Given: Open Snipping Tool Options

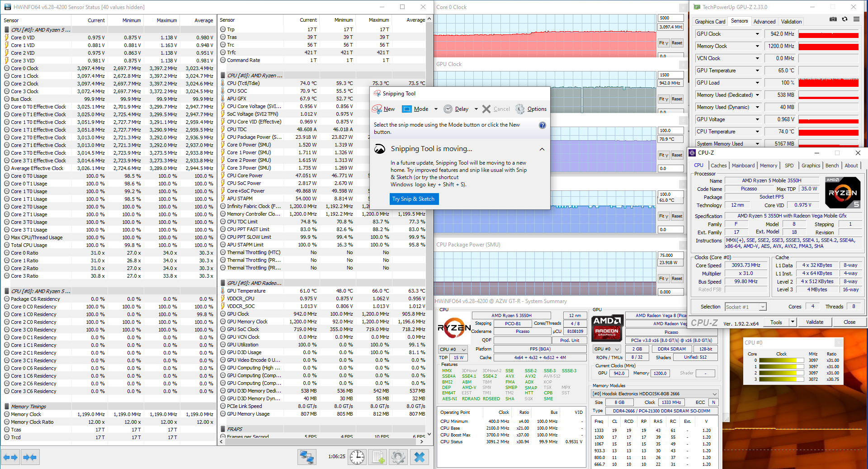Looking at the screenshot, I should [531, 109].
